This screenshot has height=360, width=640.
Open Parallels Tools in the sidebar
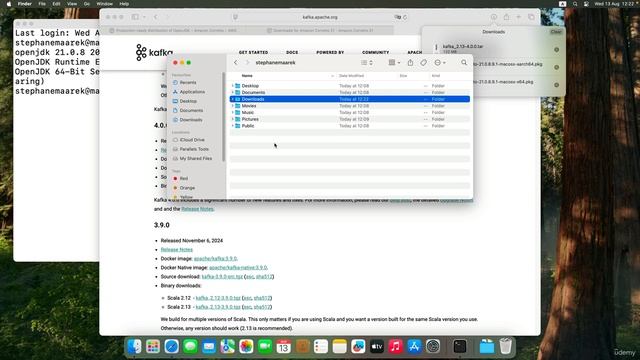coord(194,149)
